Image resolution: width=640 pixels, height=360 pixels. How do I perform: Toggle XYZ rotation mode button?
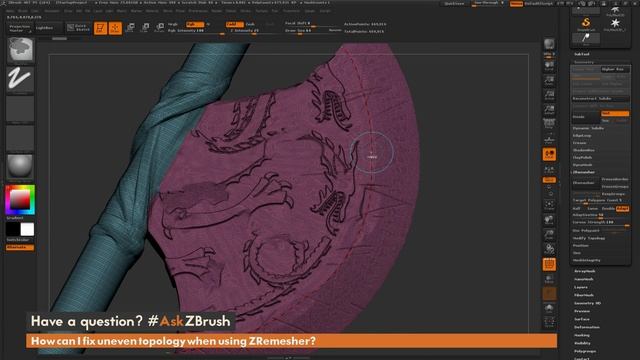pyautogui.click(x=549, y=180)
